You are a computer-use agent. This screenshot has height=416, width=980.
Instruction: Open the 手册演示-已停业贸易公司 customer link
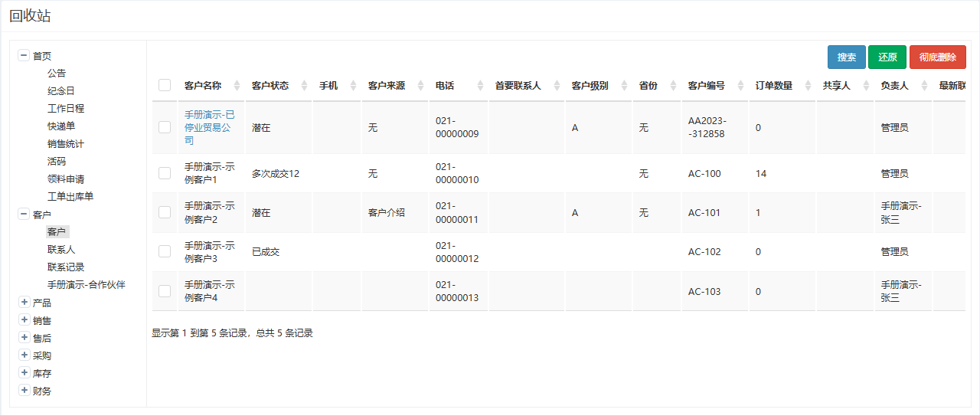210,127
